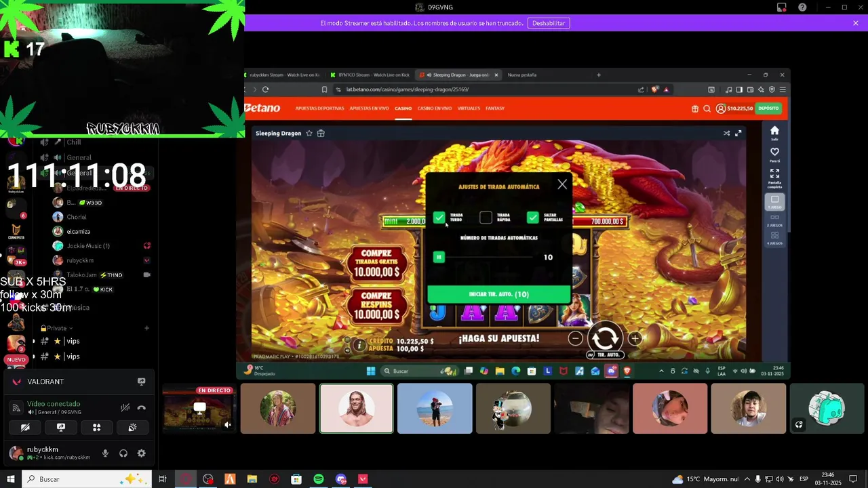
Task: Expand the Private channel category
Action: [x=57, y=328]
